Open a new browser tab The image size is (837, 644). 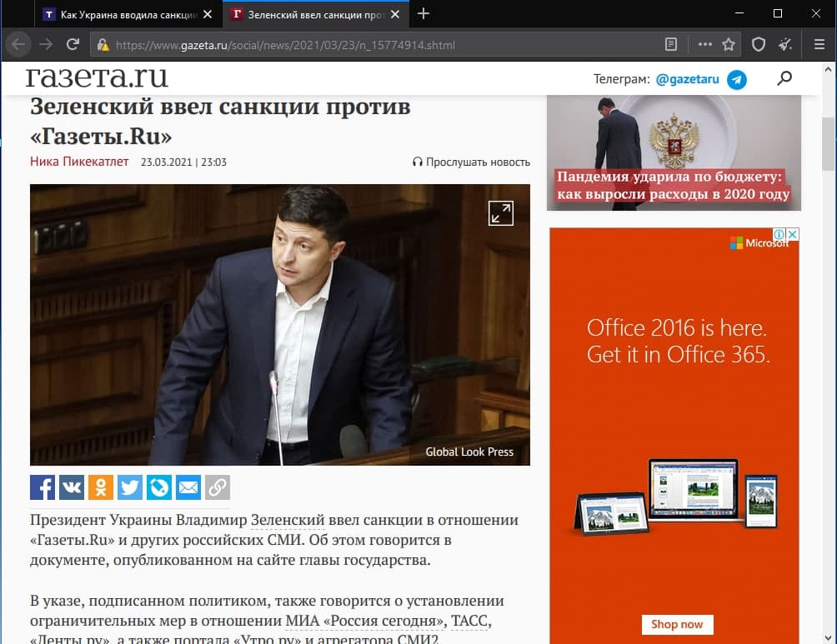pos(424,14)
